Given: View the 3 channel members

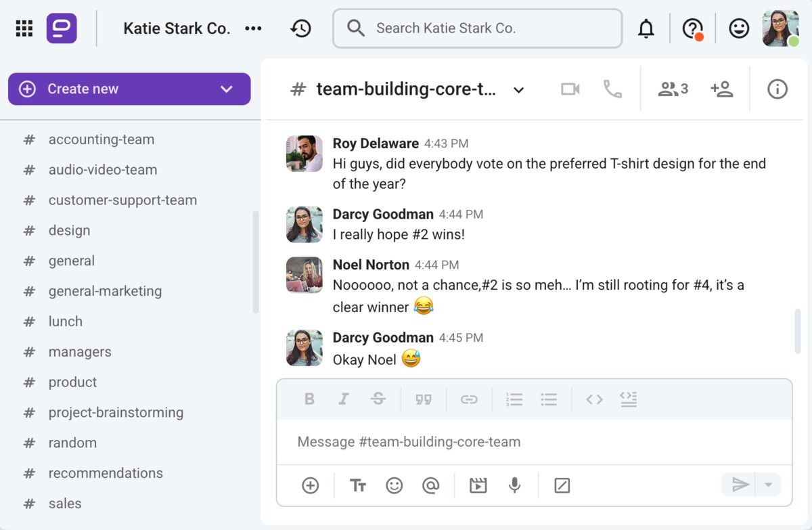Looking at the screenshot, I should point(673,89).
